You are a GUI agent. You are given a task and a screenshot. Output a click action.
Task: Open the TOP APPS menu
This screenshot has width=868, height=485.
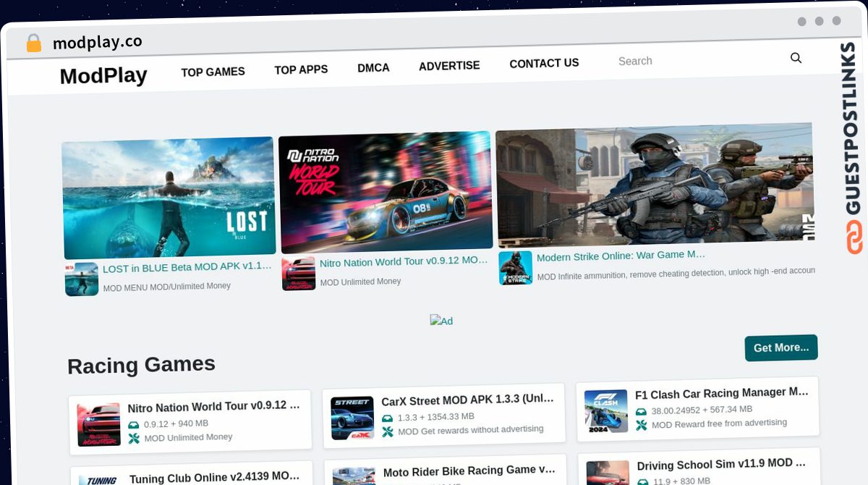(x=301, y=69)
